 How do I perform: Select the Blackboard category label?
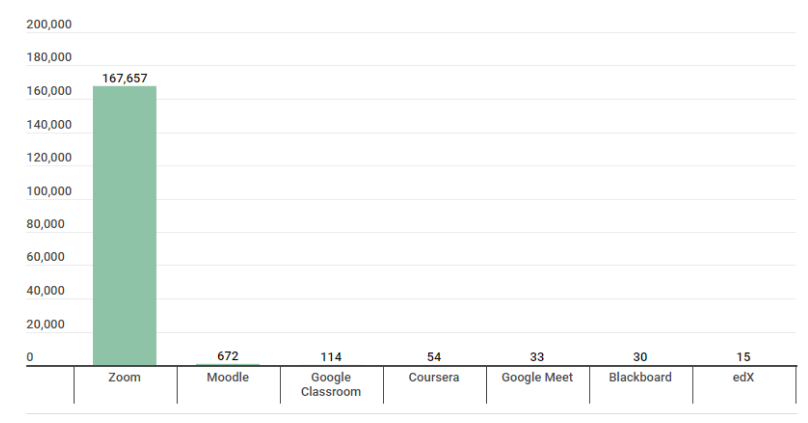(x=640, y=378)
